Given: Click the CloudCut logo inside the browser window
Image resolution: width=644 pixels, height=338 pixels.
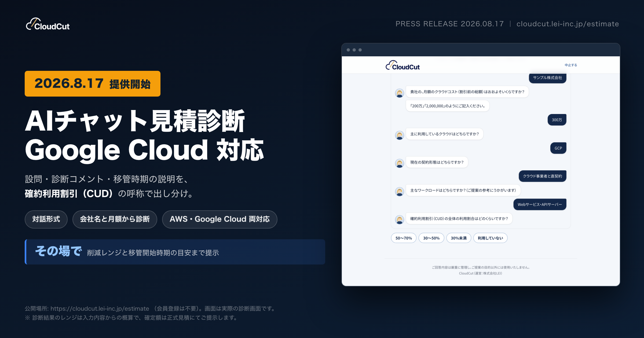Looking at the screenshot, I should click(402, 65).
